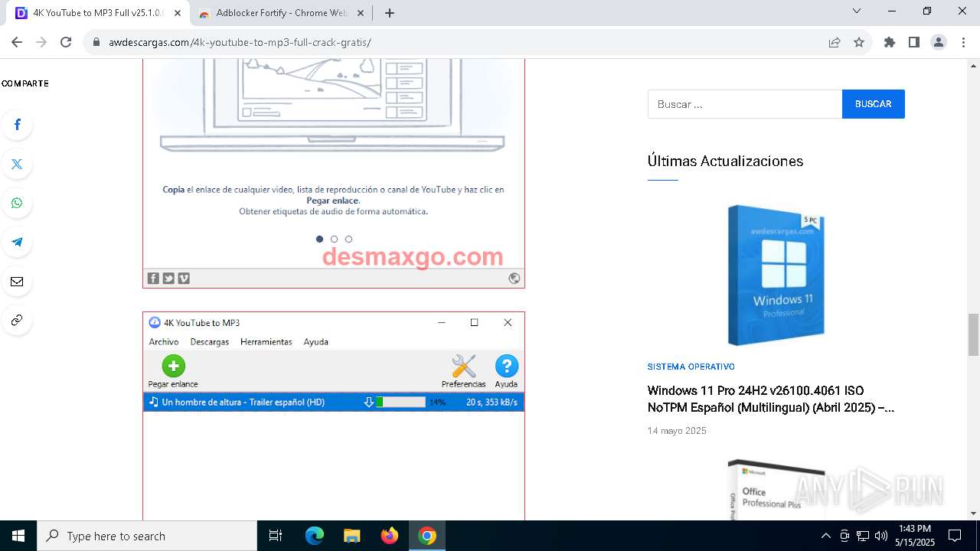Click the 14% download progress bar

(x=400, y=402)
